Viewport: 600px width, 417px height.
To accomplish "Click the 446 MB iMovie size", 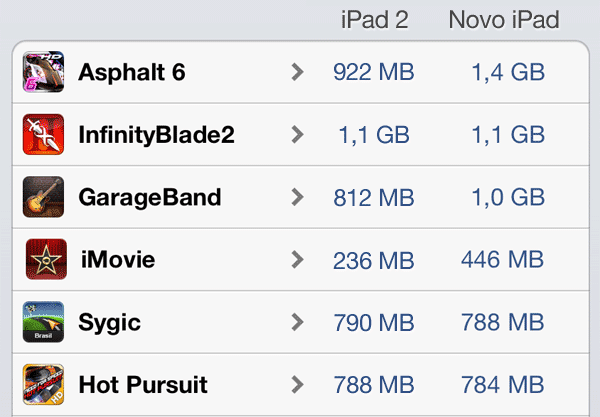I will (x=502, y=260).
